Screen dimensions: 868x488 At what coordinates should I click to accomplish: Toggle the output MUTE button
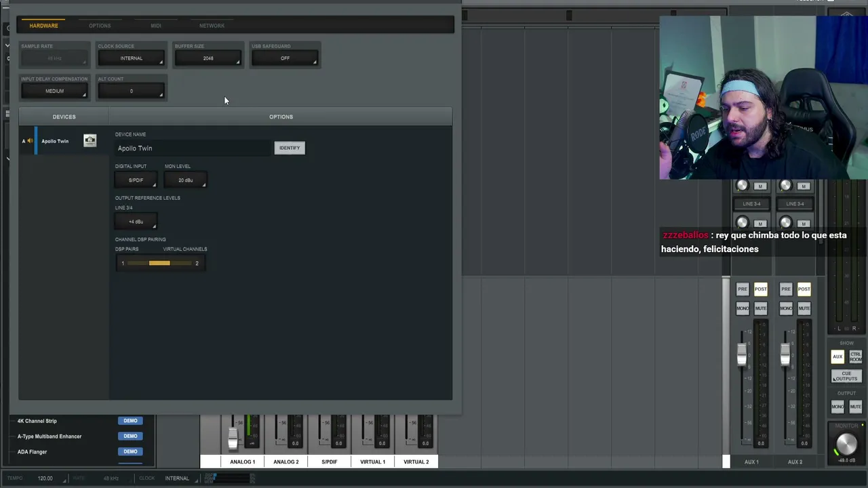(x=855, y=407)
